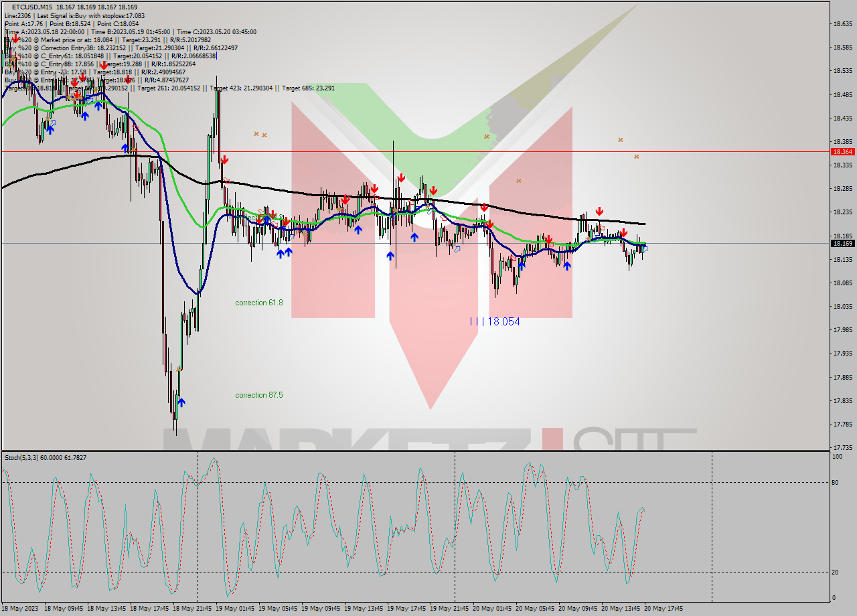Click the 17.885 price axis value
This screenshot has height=616, width=857.
click(x=842, y=377)
